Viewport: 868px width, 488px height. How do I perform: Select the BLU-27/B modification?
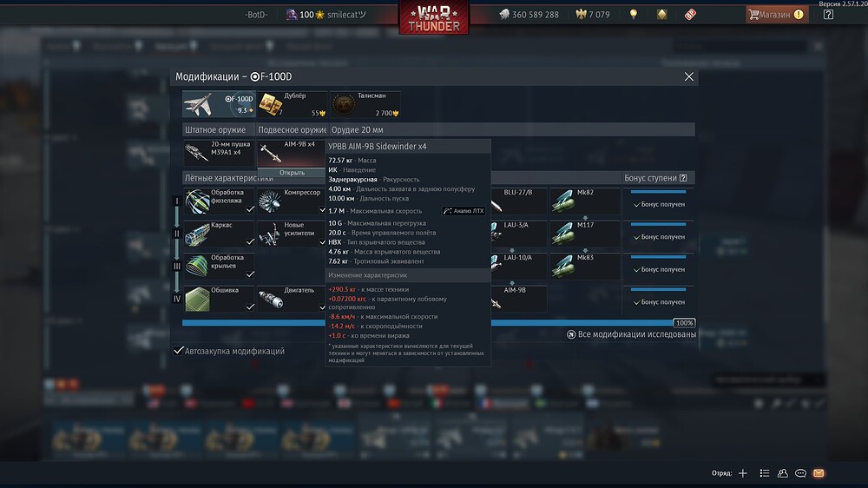pyautogui.click(x=519, y=201)
